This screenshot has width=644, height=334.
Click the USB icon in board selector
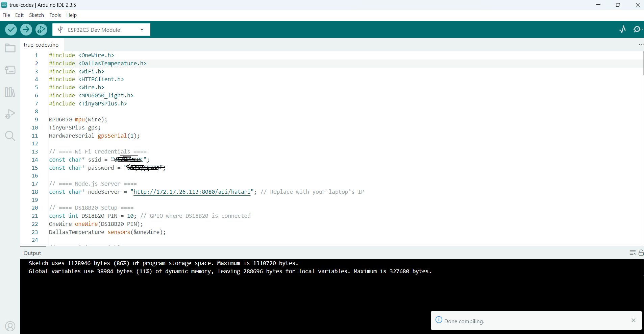pyautogui.click(x=60, y=30)
